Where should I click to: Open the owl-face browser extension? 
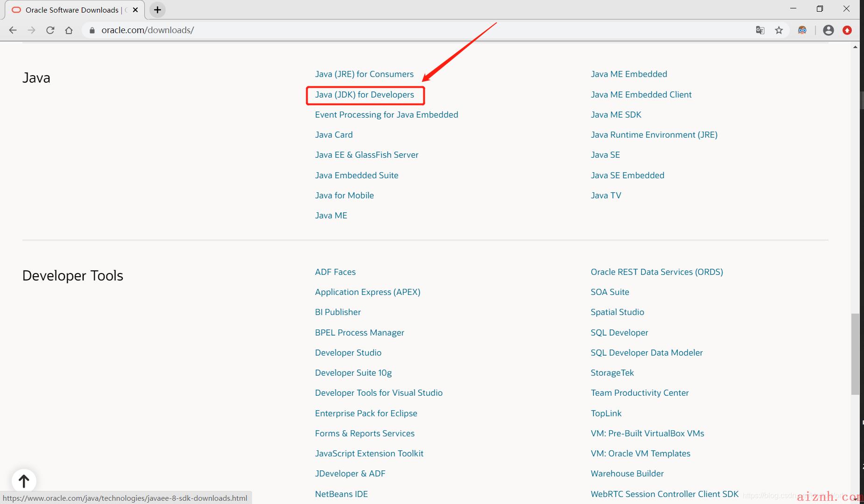coord(802,30)
